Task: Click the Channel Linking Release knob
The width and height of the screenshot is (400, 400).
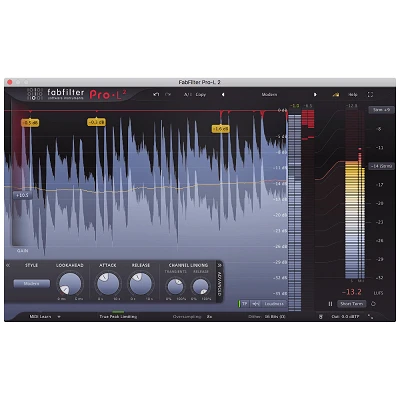Action: click(201, 287)
